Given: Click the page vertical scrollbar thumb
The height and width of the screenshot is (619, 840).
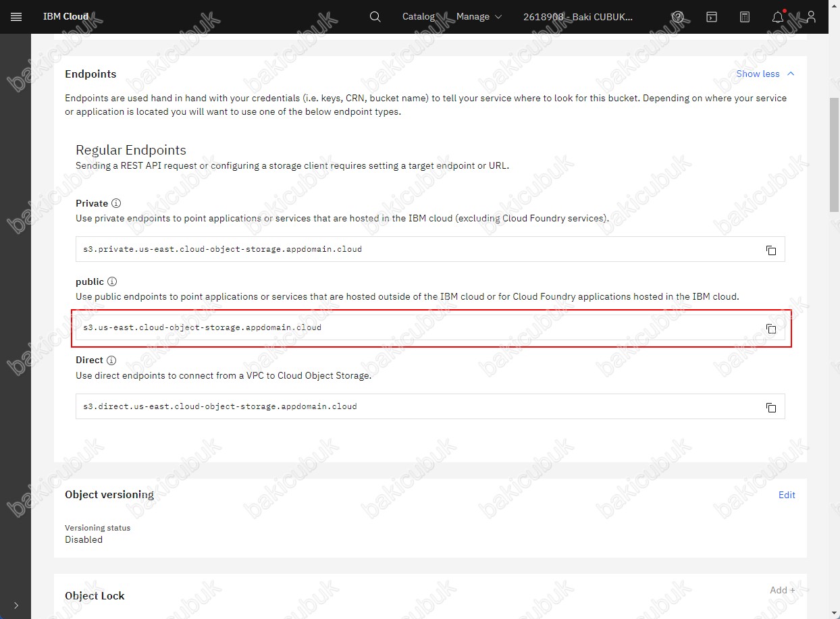Looking at the screenshot, I should click(x=834, y=155).
